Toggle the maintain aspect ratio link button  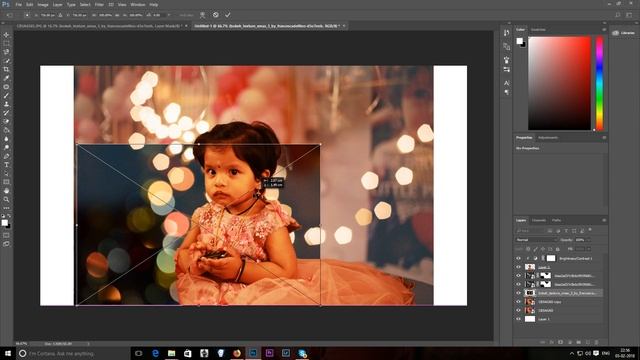(x=118, y=15)
